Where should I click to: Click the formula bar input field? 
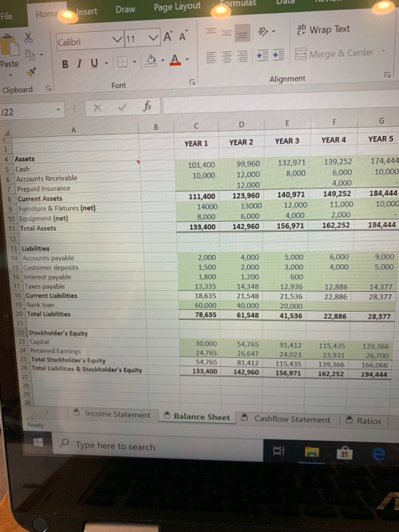pos(280,103)
